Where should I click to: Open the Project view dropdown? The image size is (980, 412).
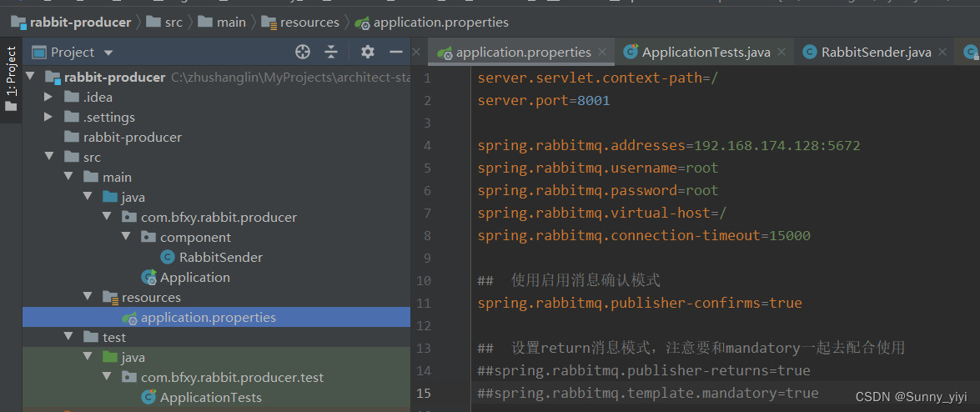coord(108,53)
